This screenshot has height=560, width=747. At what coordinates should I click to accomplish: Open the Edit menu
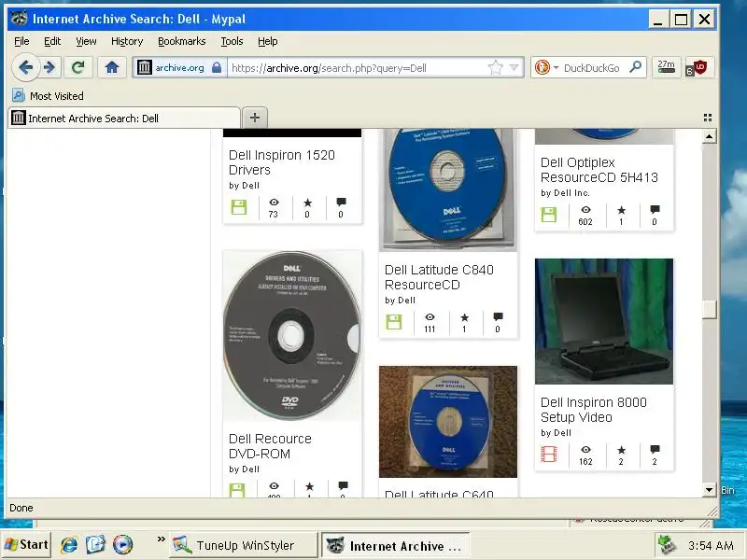tap(52, 41)
